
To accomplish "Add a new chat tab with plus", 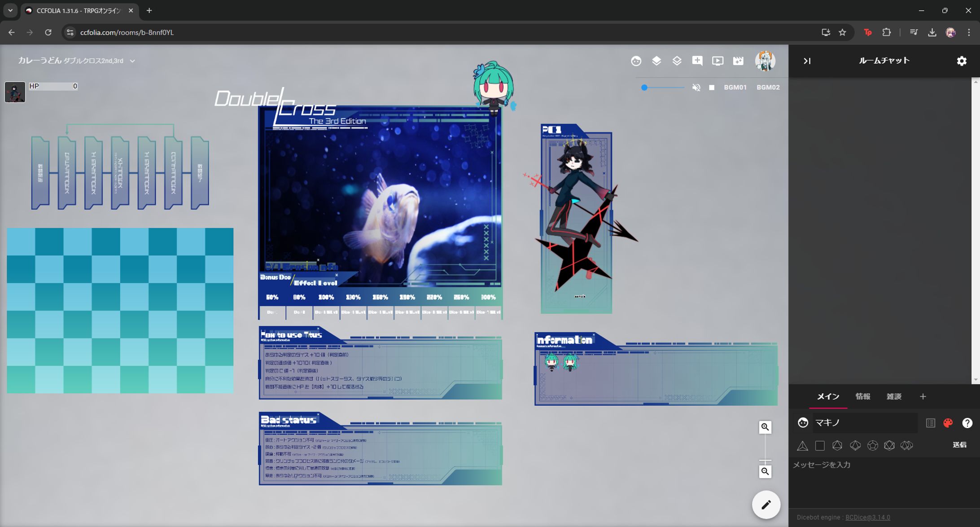I will coord(923,396).
